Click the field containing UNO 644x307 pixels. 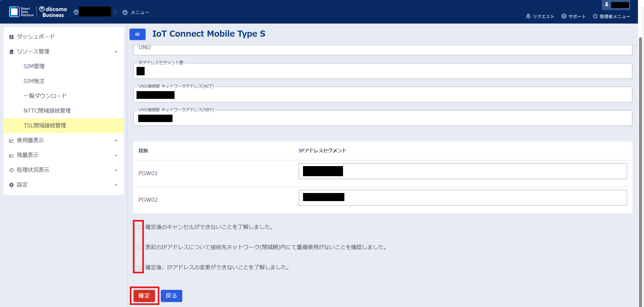383,50
